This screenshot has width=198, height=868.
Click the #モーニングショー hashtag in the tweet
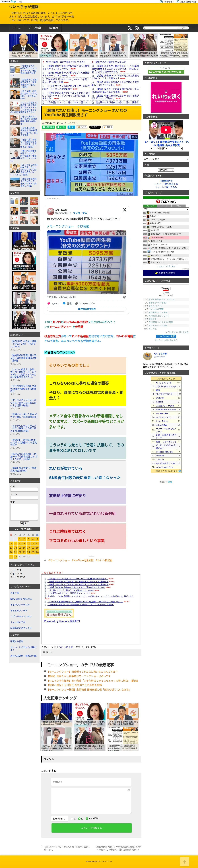[60, 226]
